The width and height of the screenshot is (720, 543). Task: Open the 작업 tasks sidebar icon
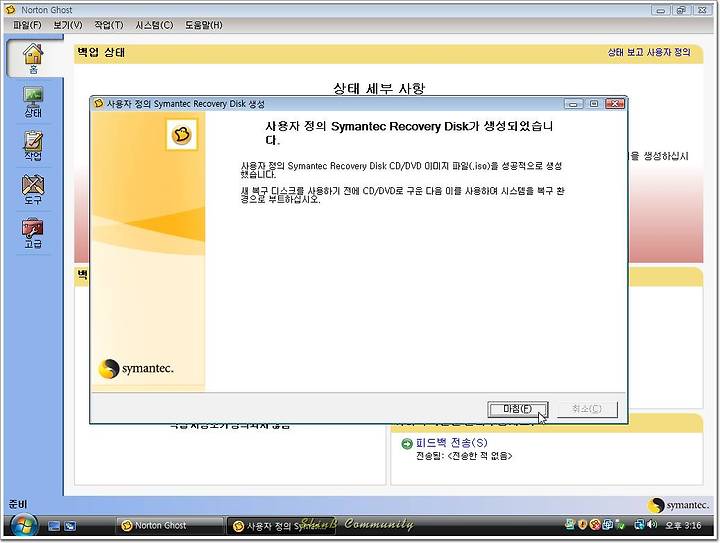33,146
